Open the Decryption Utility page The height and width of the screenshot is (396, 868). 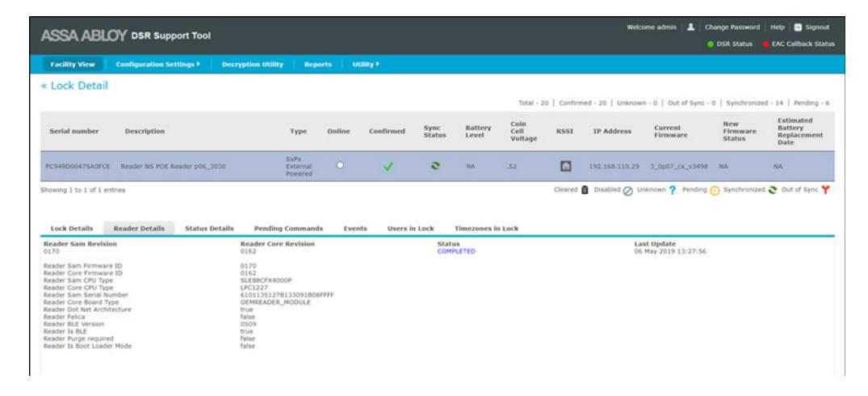pos(253,64)
